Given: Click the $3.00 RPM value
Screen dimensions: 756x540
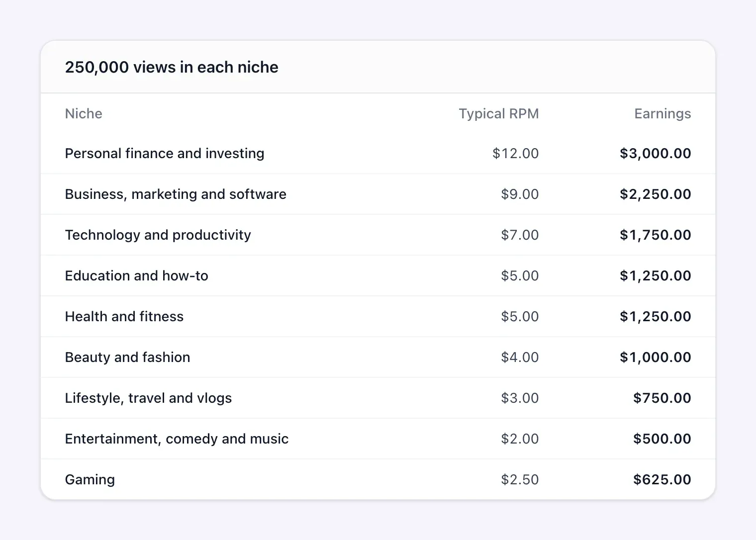Looking at the screenshot, I should click(x=520, y=398).
